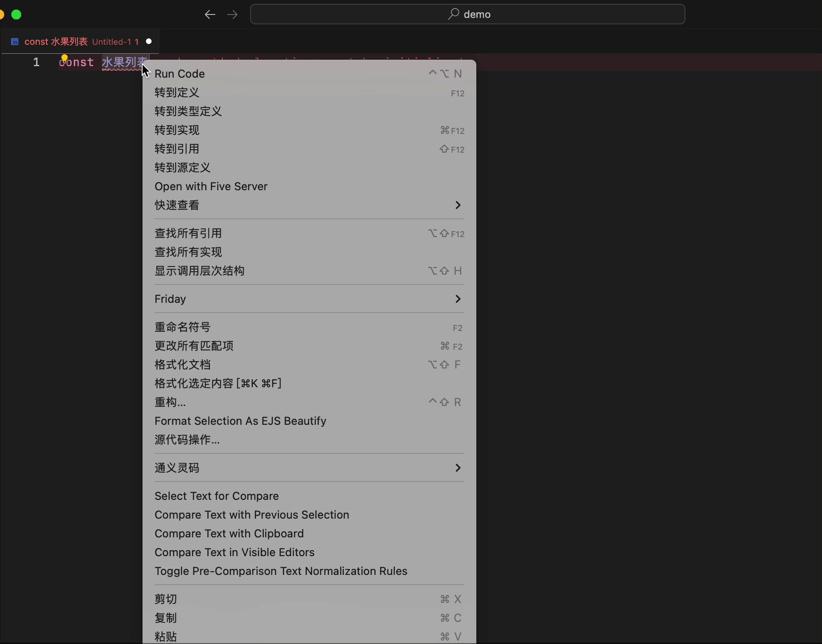Choose 格式化文档 menu item
The width and height of the screenshot is (822, 644).
pos(182,365)
